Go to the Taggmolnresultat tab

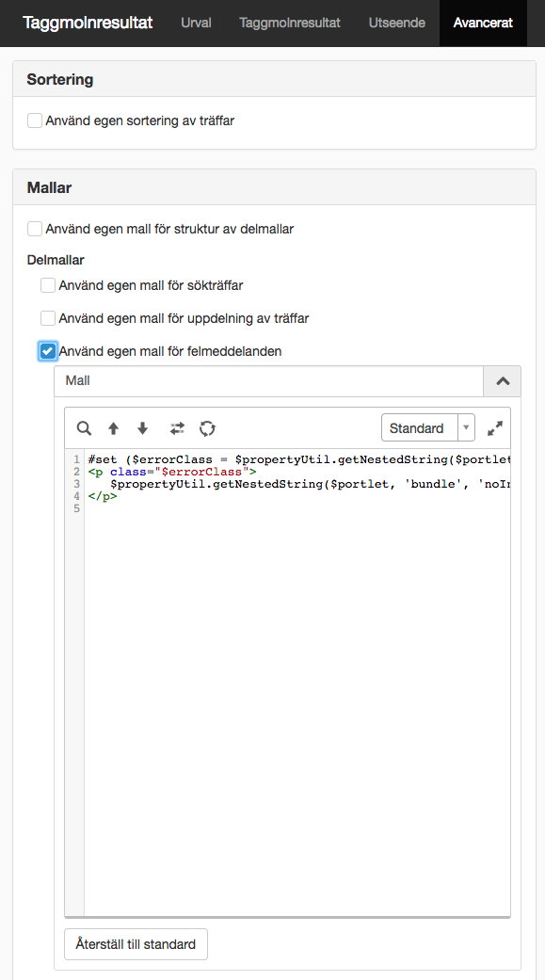point(290,24)
